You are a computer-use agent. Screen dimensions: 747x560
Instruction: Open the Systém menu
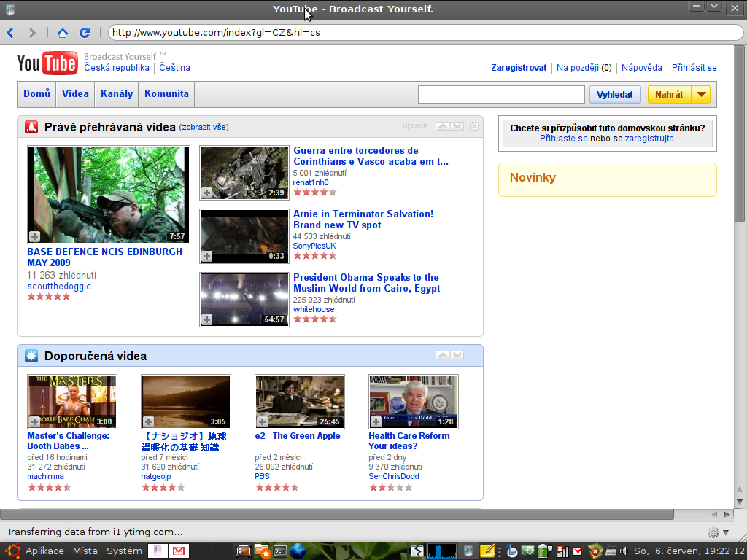point(124,551)
